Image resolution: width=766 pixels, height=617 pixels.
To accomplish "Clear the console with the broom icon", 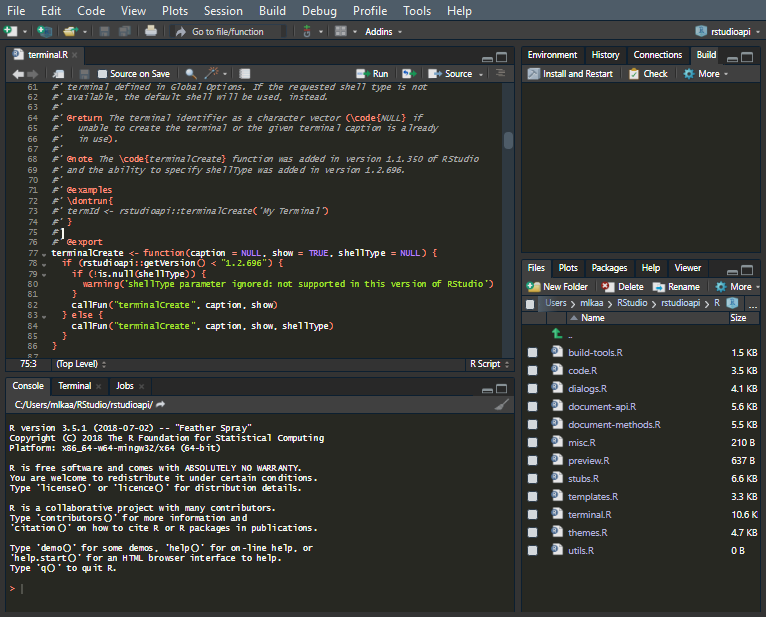I will pos(504,405).
